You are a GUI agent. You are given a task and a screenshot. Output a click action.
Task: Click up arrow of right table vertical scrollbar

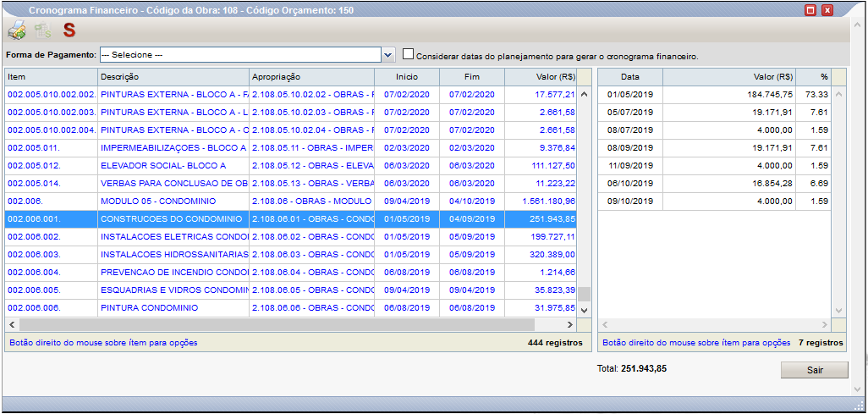[838, 94]
